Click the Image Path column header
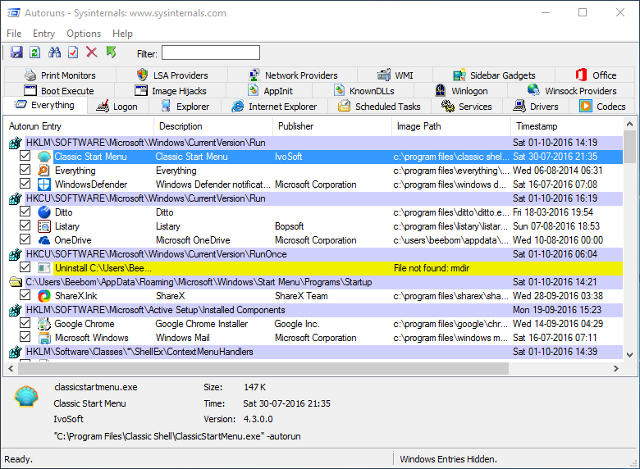The width and height of the screenshot is (640, 469). 451,127
